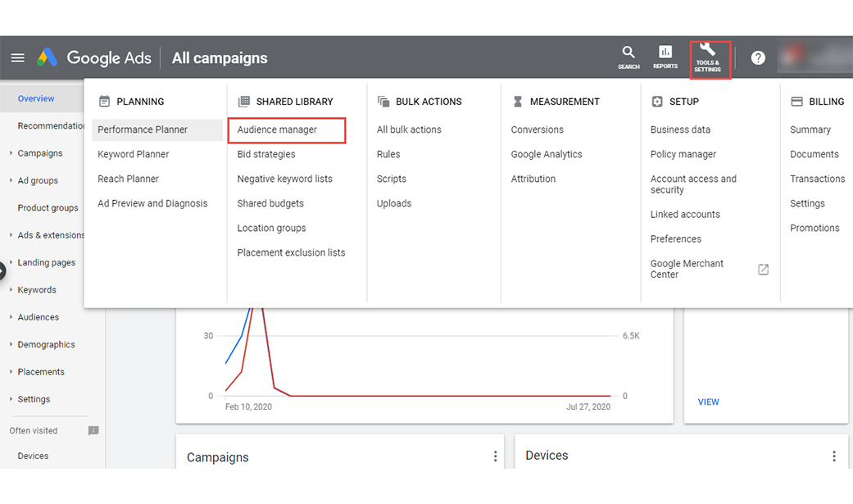Open Policy manager
This screenshot has height=504, width=853.
point(683,154)
